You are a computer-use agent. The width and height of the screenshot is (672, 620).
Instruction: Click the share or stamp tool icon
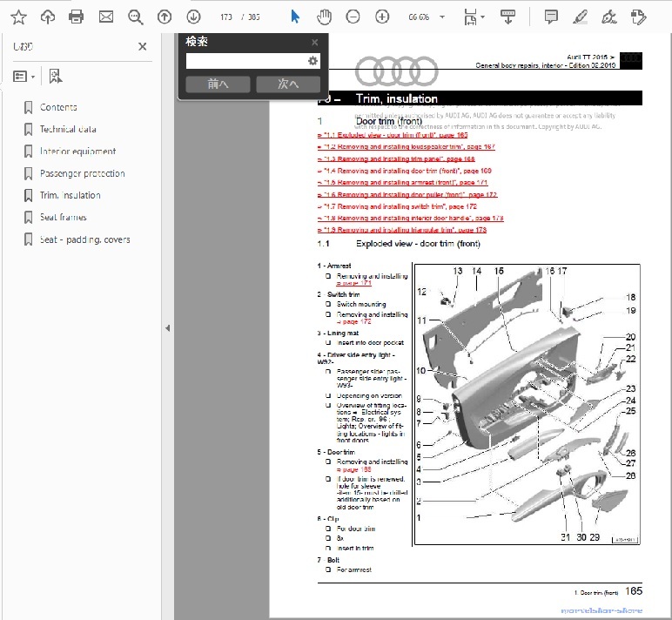pos(639,17)
